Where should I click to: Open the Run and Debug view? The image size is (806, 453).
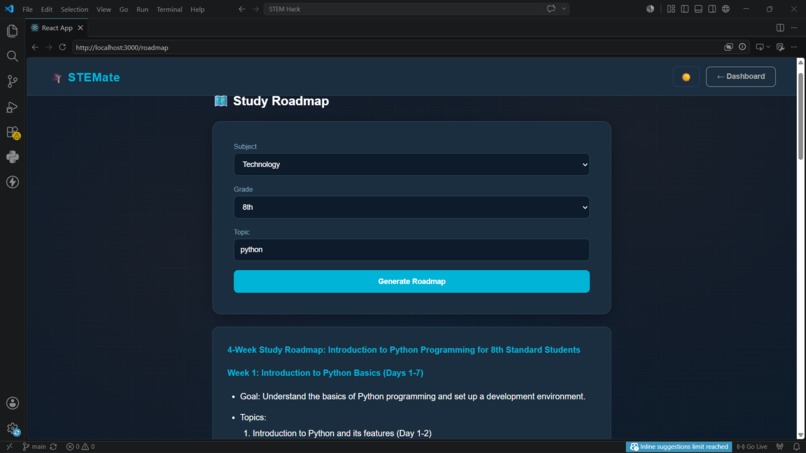pyautogui.click(x=12, y=107)
